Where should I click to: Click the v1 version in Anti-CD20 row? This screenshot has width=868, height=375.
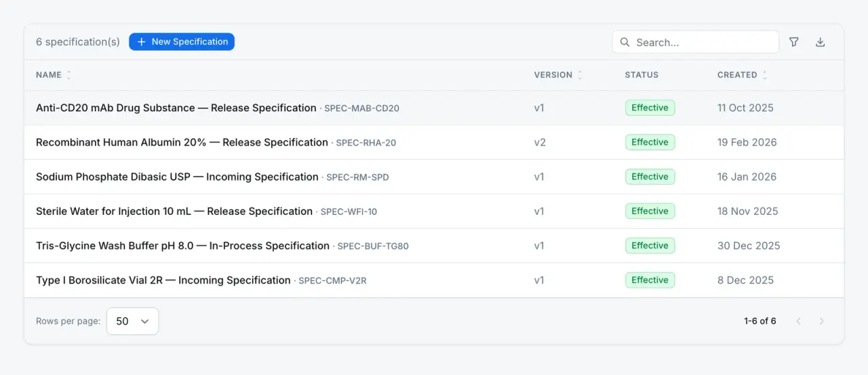pos(539,108)
